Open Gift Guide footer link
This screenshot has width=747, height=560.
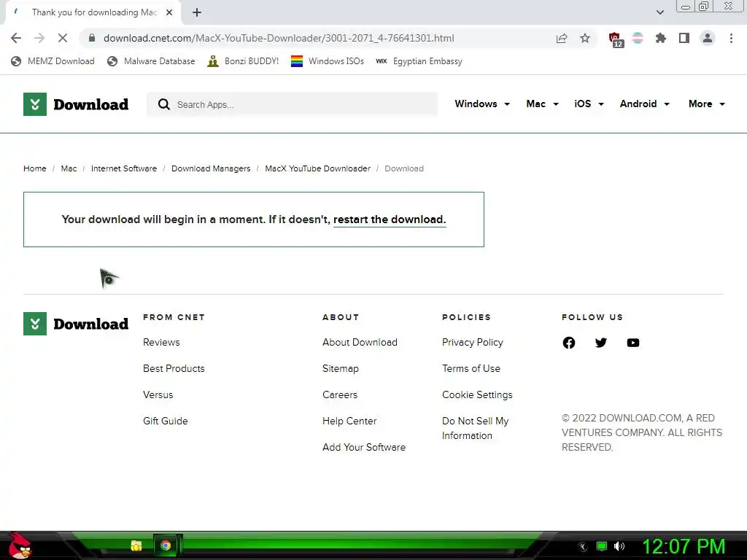[166, 421]
